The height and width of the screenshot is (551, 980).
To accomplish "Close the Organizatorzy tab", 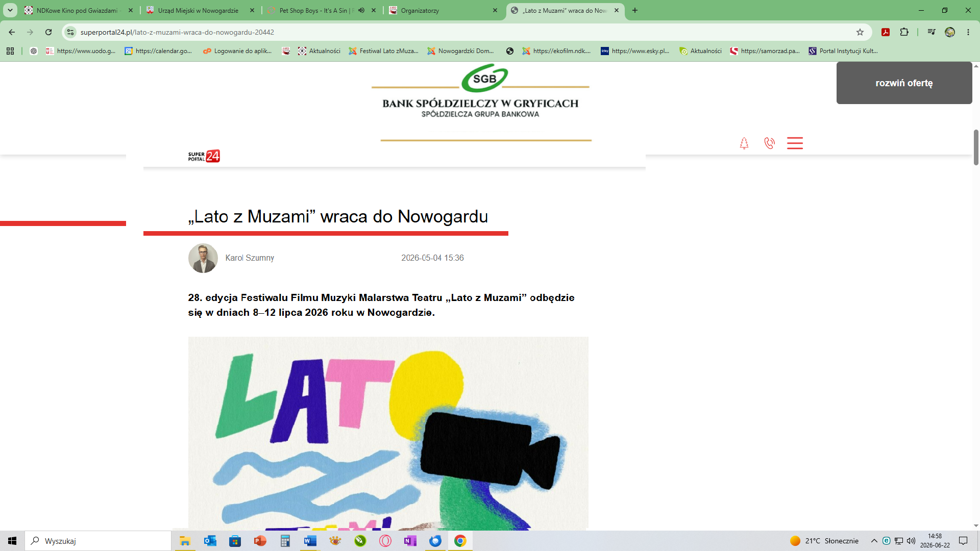I will [x=495, y=10].
